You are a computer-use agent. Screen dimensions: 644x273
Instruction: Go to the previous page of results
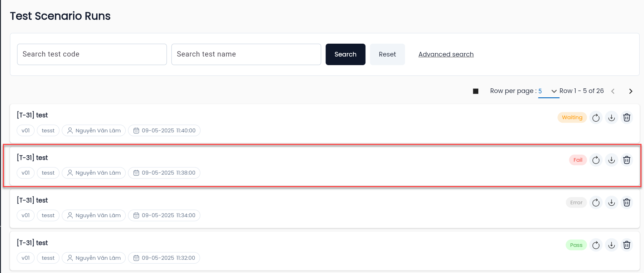coord(613,91)
